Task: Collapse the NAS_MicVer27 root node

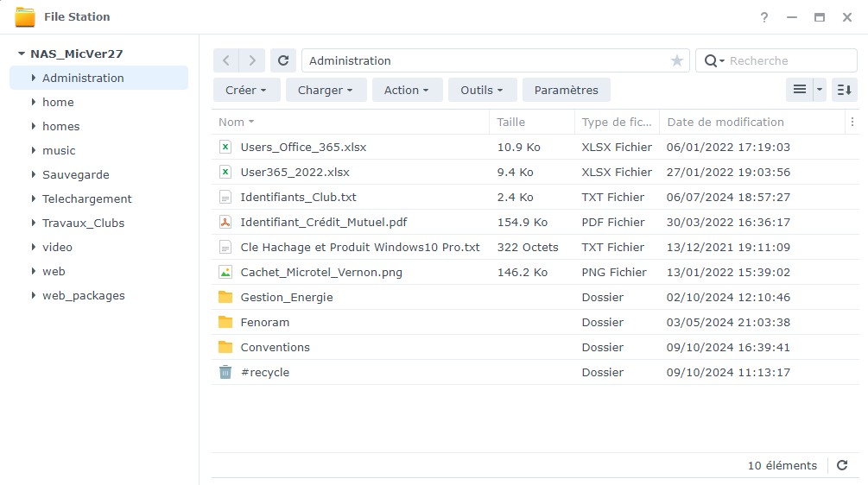Action: [x=21, y=54]
